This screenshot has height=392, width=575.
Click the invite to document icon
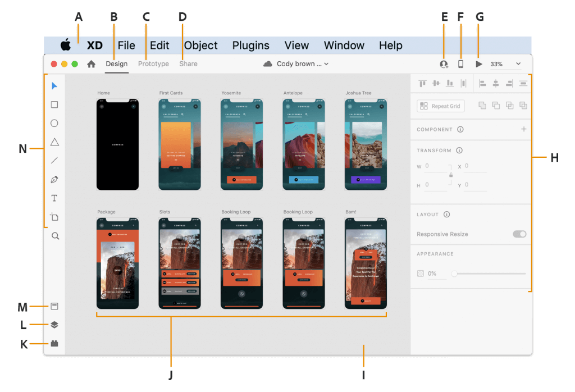tap(444, 64)
